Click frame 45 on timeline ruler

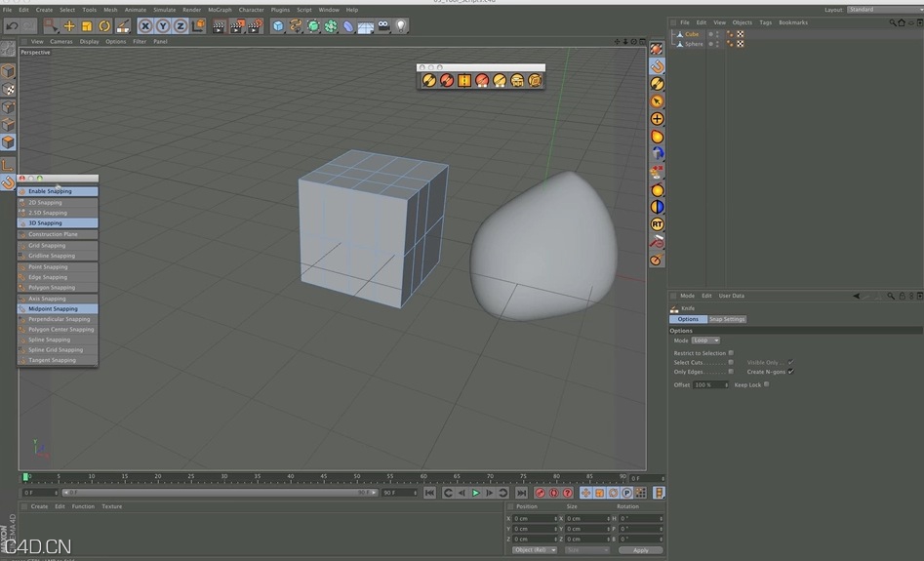coord(324,476)
